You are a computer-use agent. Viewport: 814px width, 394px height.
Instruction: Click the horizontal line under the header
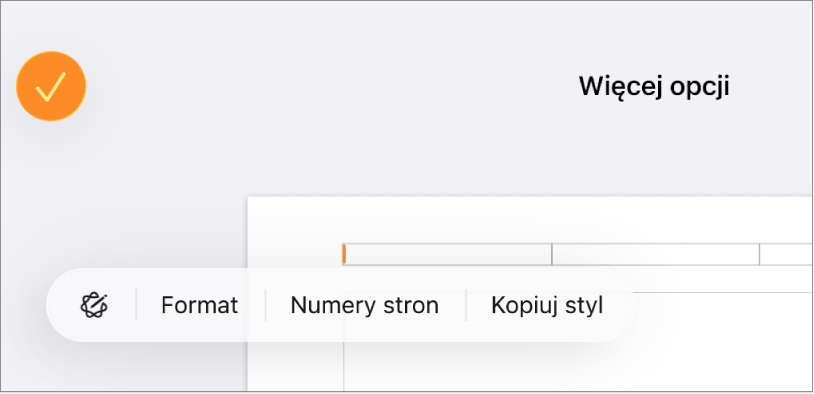pos(722,292)
